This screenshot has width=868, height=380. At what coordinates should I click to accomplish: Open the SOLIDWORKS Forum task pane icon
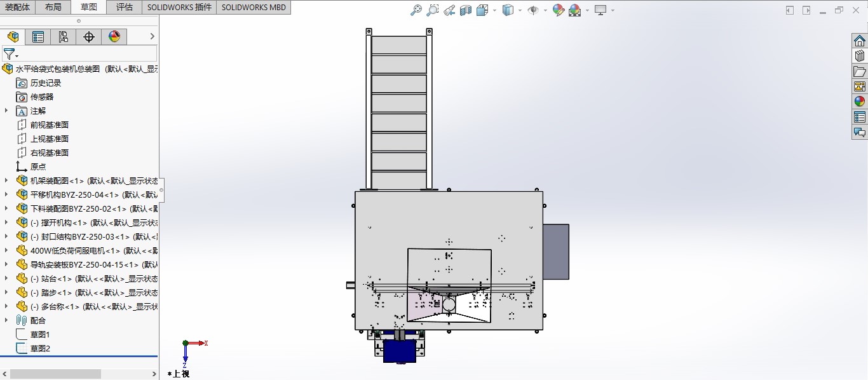pos(860,132)
